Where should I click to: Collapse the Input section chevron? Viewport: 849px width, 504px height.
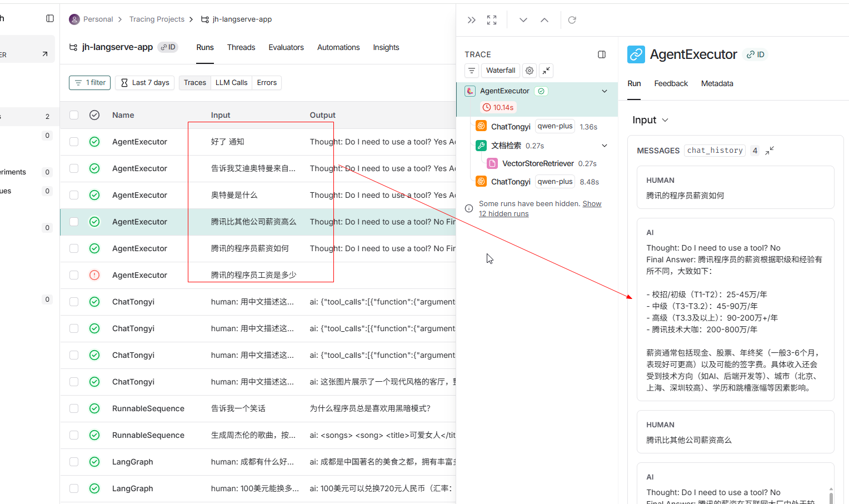tap(665, 120)
